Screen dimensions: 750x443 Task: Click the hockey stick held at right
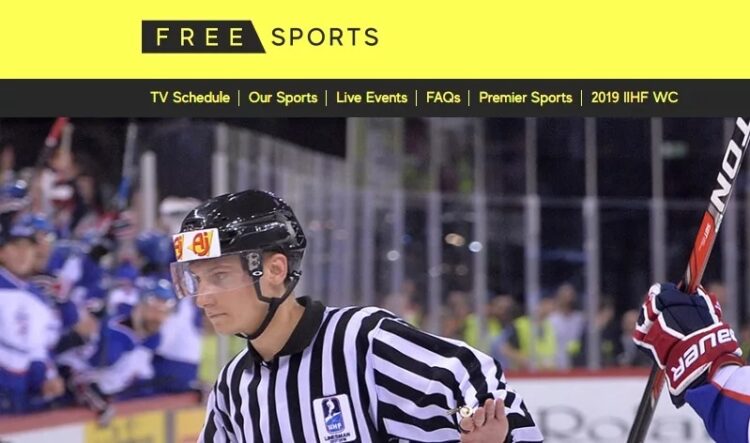[x=694, y=268]
